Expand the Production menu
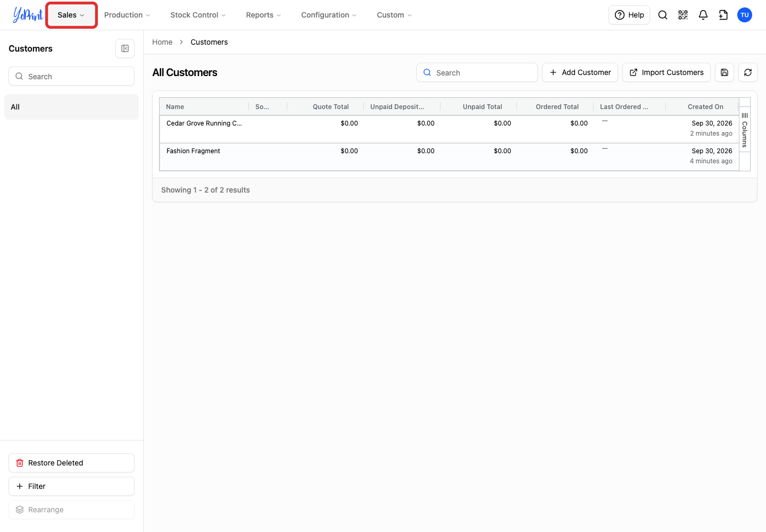Viewport: 766px width, 532px height. [x=127, y=15]
